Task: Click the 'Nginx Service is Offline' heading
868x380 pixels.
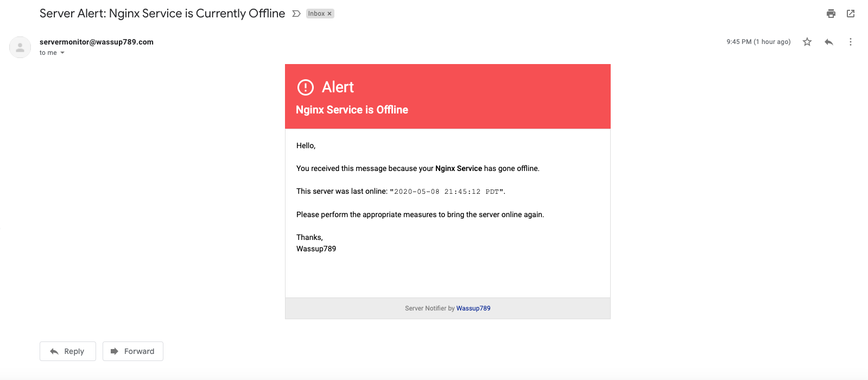Action: coord(352,110)
